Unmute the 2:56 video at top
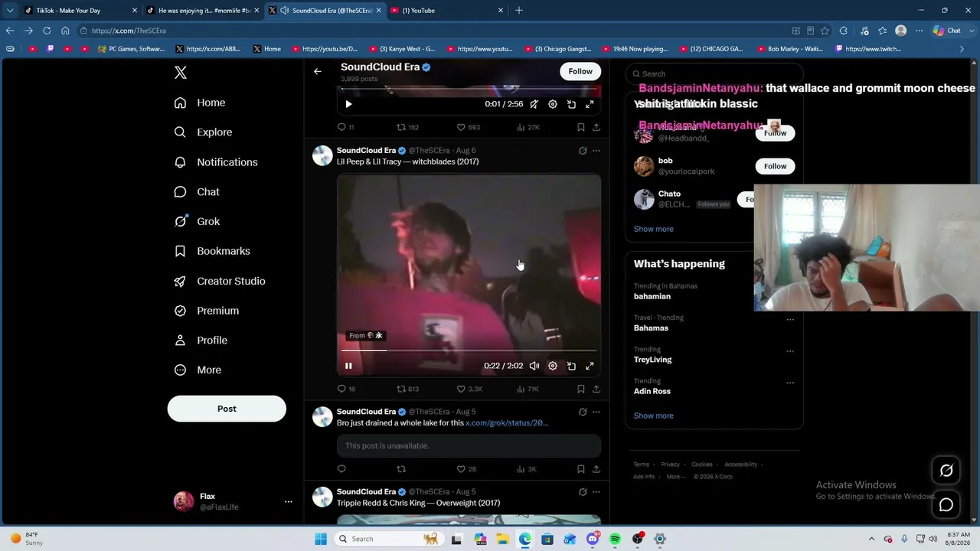 tap(534, 104)
